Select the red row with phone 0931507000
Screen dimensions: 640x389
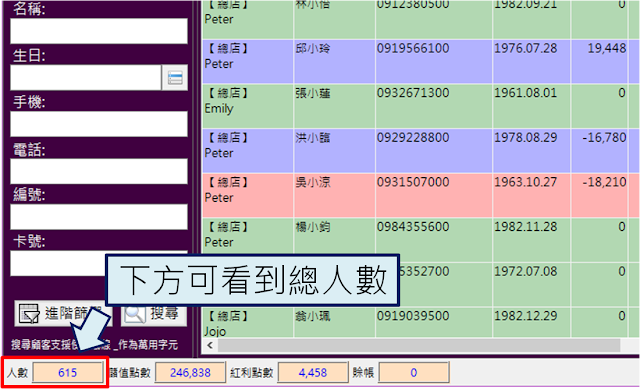[420, 195]
